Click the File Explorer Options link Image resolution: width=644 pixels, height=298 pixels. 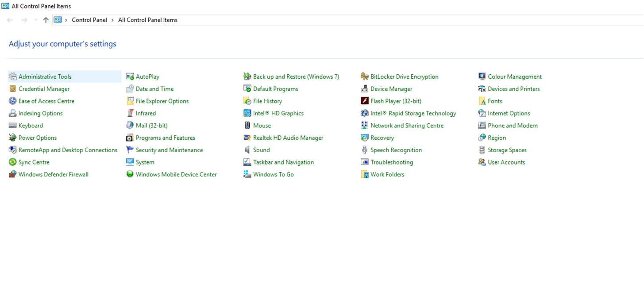162,101
